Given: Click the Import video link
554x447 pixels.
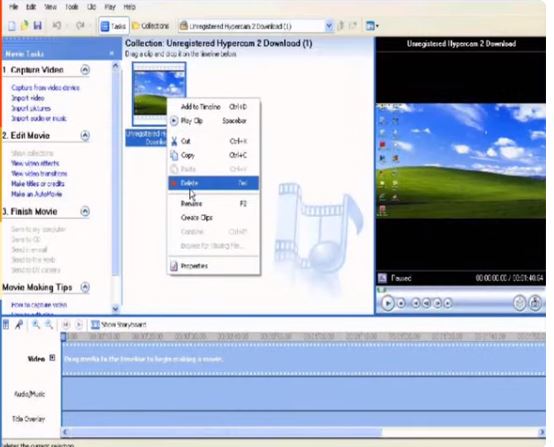Looking at the screenshot, I should [x=28, y=98].
